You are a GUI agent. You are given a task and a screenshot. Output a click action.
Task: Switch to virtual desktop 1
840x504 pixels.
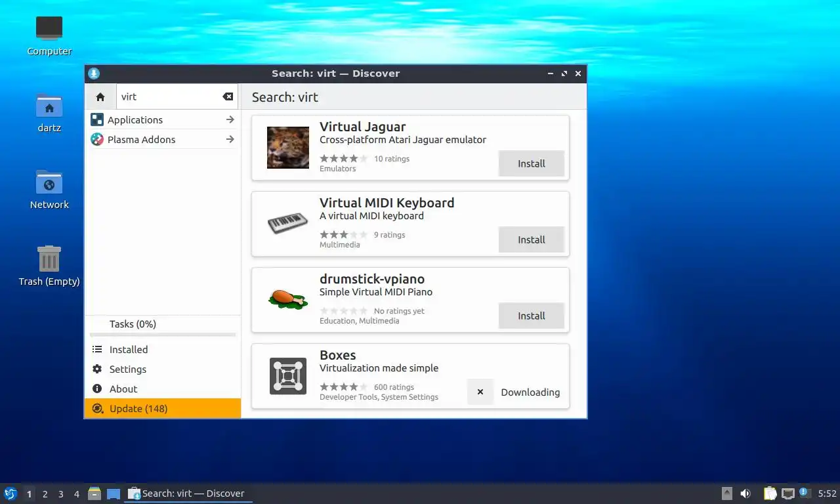coord(29,493)
